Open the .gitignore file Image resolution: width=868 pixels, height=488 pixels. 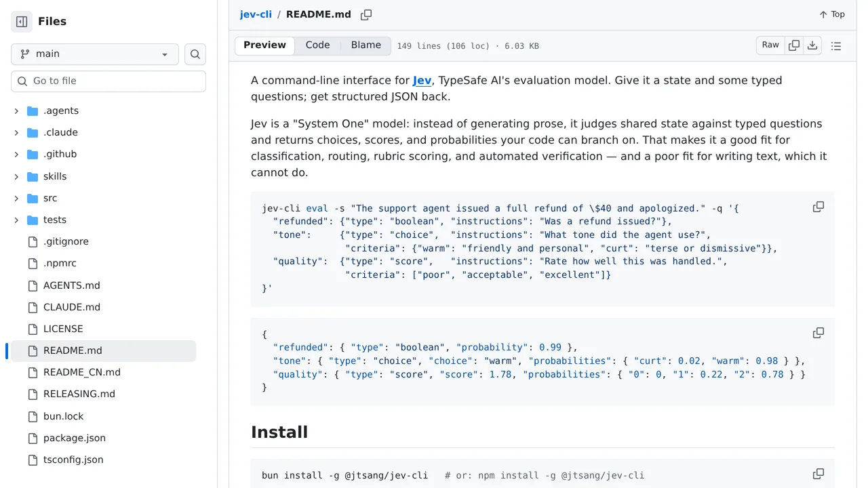pyautogui.click(x=66, y=242)
